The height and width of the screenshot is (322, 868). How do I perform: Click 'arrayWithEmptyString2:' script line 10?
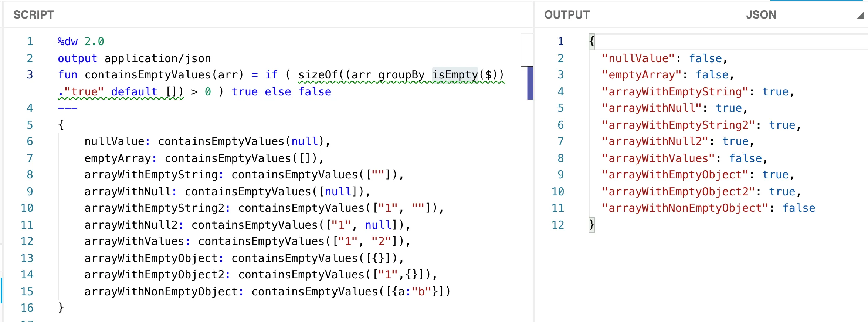(x=264, y=208)
